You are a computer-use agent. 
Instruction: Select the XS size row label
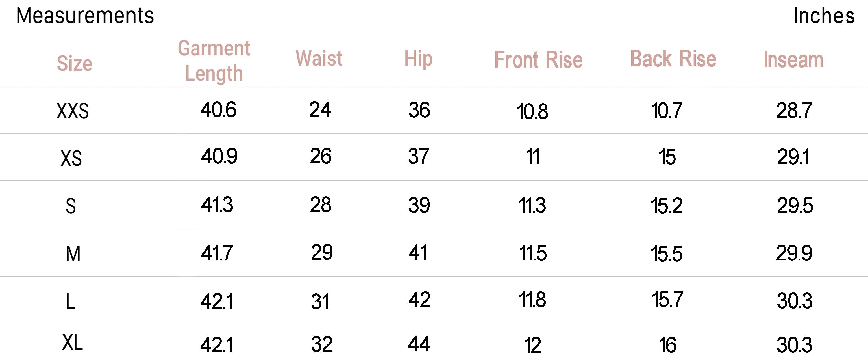[x=71, y=158]
